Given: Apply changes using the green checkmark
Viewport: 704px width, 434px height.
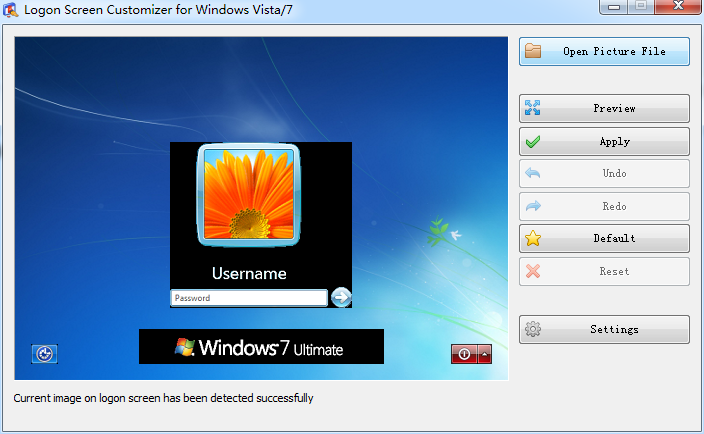Looking at the screenshot, I should 534,142.
